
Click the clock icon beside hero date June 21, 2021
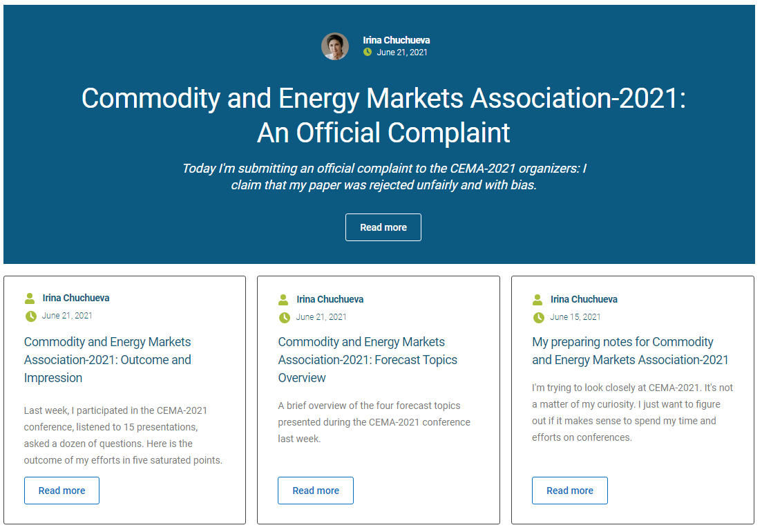[x=368, y=52]
